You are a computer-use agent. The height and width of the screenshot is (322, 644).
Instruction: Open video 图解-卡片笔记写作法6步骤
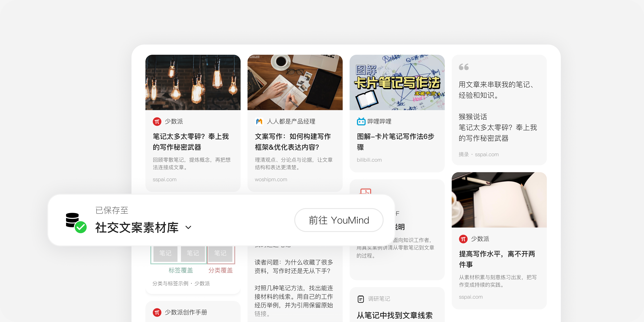[396, 142]
